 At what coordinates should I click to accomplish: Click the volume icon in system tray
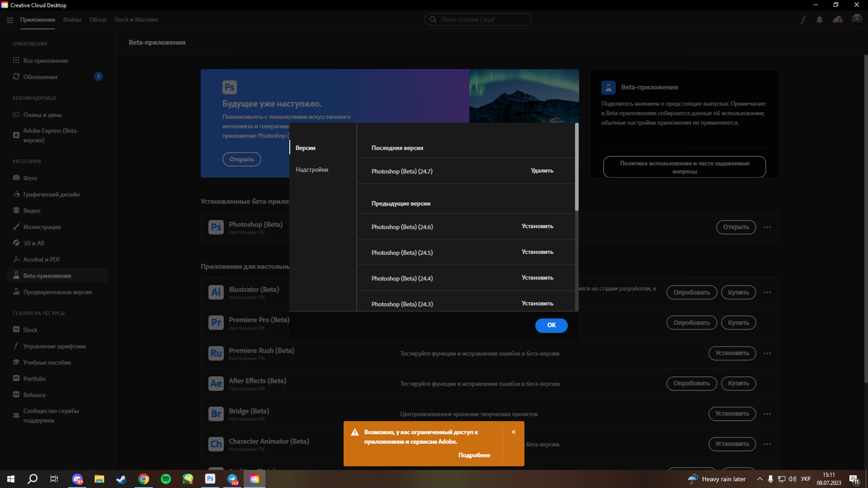tap(793, 479)
